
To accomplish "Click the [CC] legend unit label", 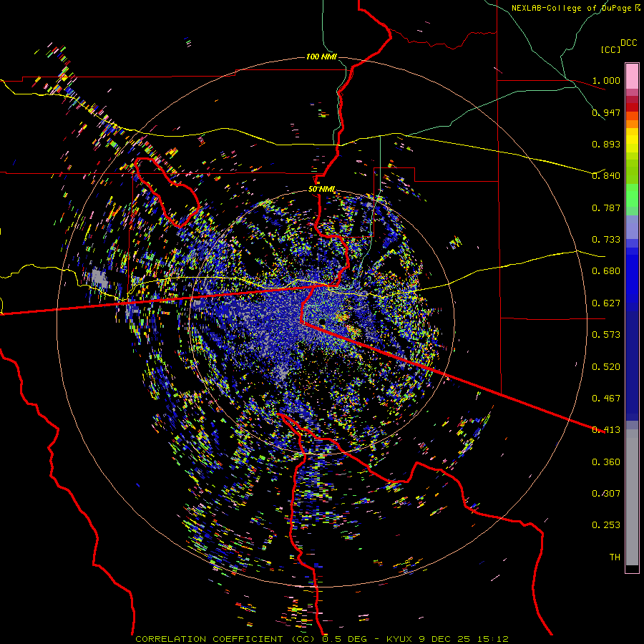I will [x=610, y=49].
